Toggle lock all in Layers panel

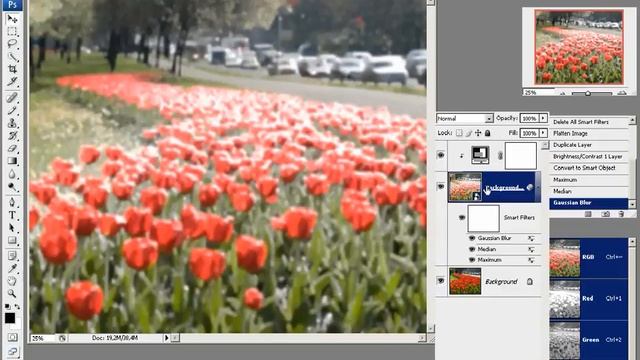(487, 133)
